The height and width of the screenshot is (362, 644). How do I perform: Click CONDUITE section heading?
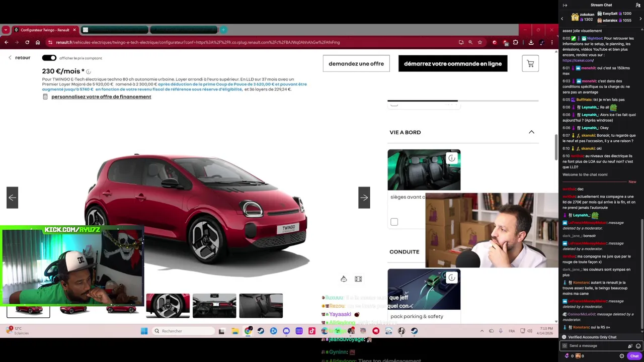pyautogui.click(x=404, y=252)
